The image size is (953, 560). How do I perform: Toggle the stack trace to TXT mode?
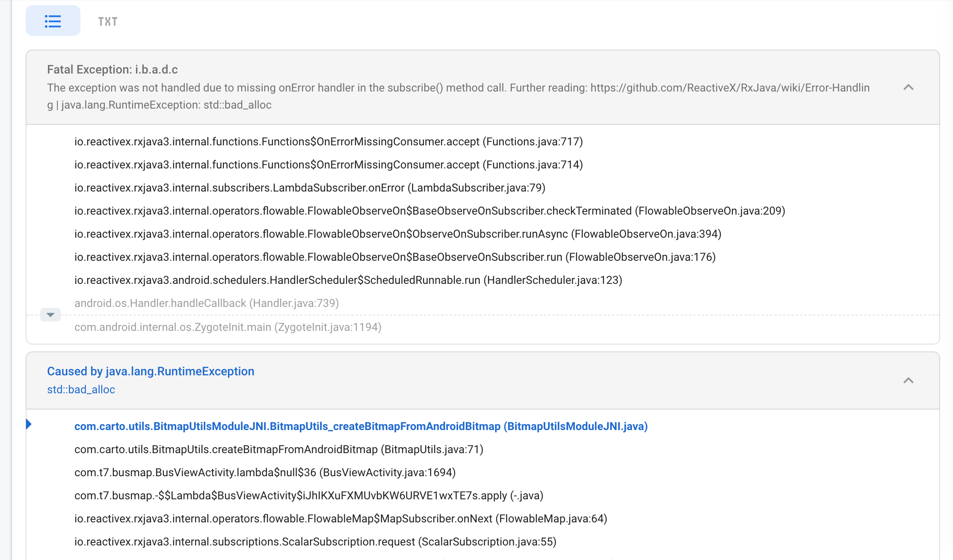107,21
